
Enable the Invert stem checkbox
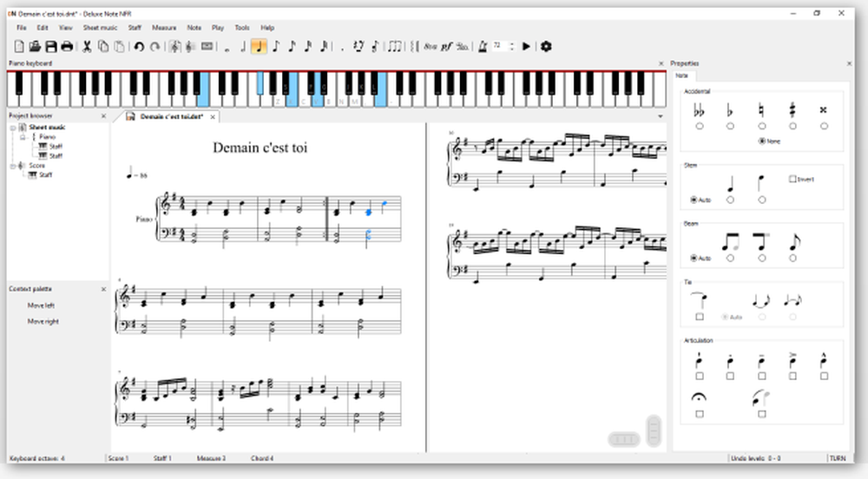coord(801,180)
